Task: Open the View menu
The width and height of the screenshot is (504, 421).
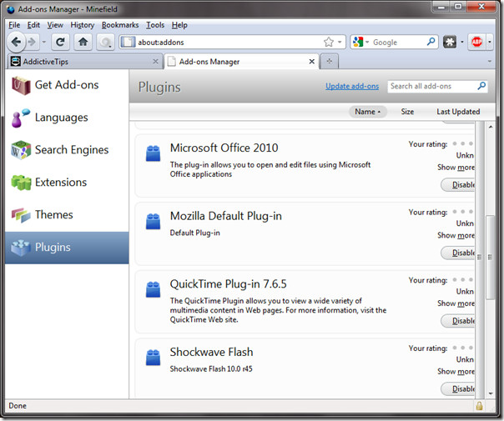Action: [55, 25]
